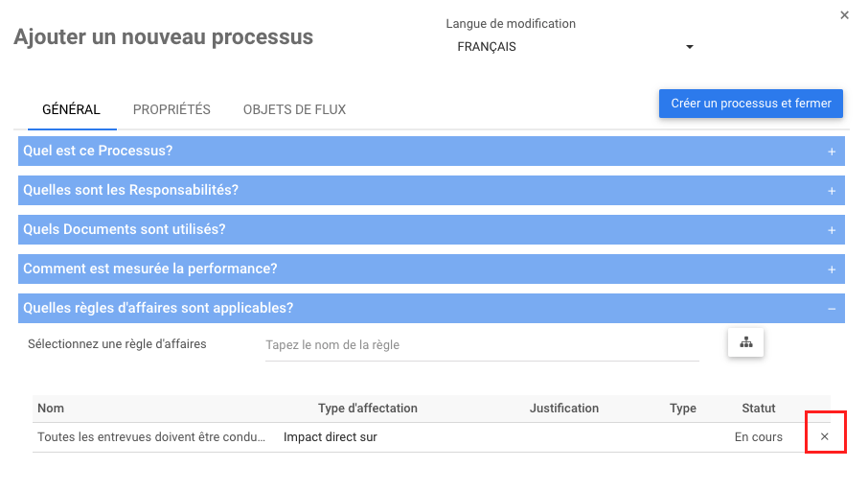868x491 pixels.
Task: Click Créer un processus et fermer button
Action: tap(750, 104)
